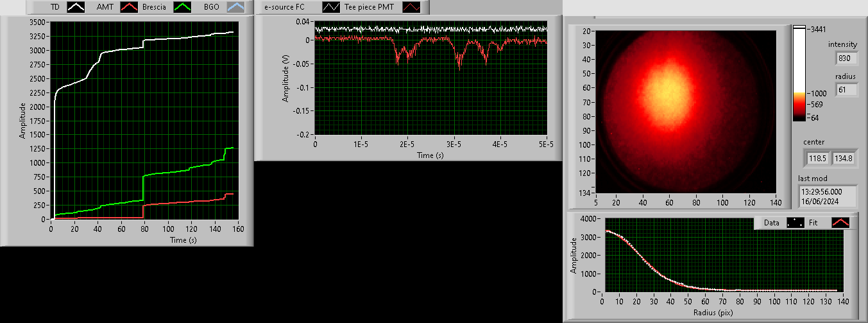Click the radial profile plot area
868x323 pixels.
coord(722,256)
